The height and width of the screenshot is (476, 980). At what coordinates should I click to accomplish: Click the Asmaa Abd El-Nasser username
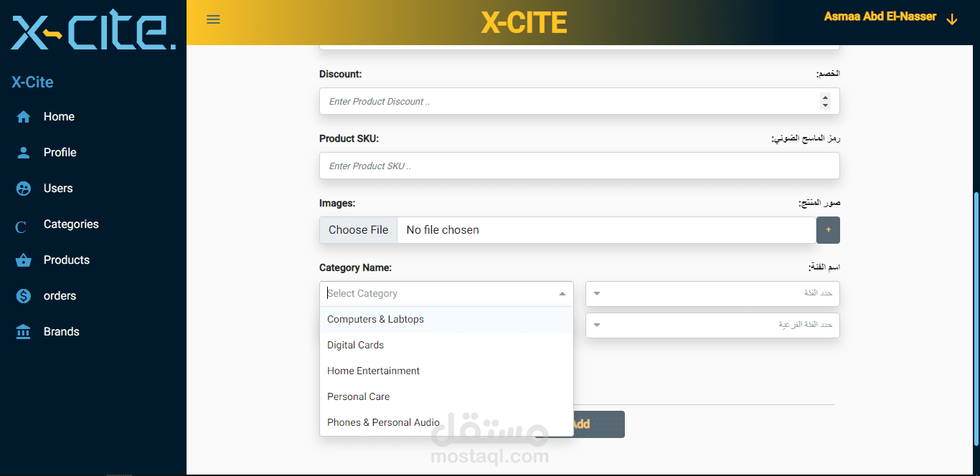[x=880, y=16]
